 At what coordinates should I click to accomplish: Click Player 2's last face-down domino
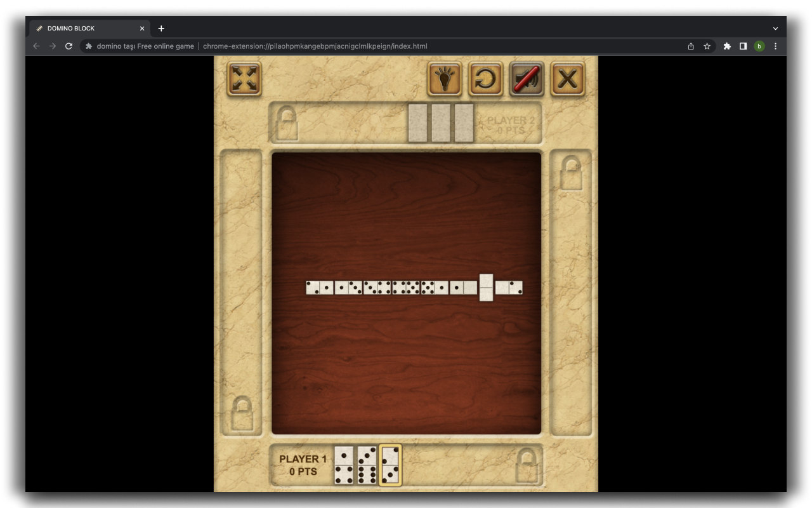tap(464, 123)
